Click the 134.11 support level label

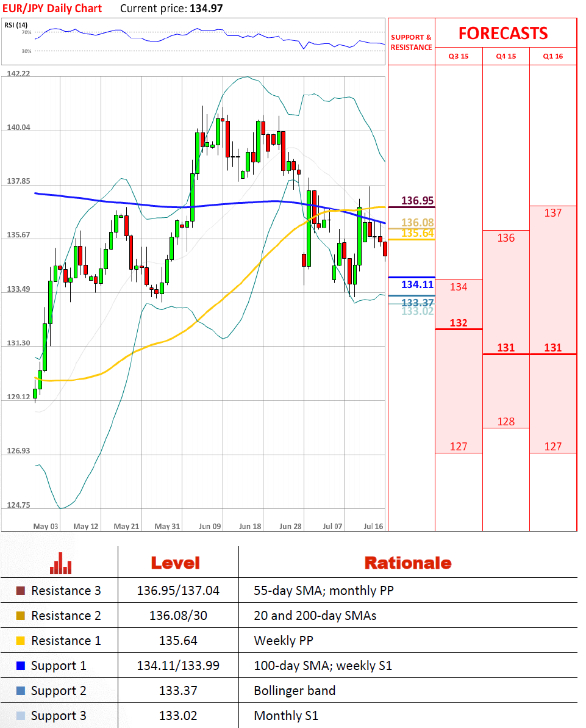pos(418,284)
